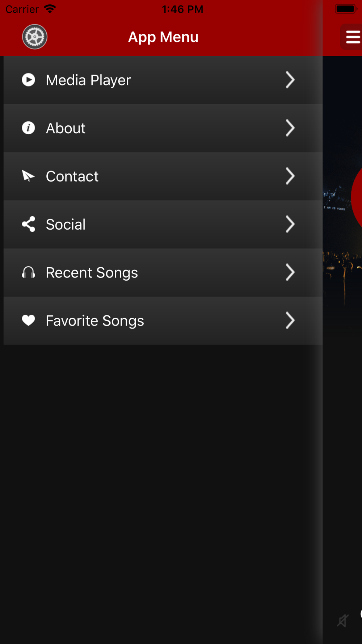Open the Favorite Songs chevron arrow
The image size is (362, 644).
[290, 321]
